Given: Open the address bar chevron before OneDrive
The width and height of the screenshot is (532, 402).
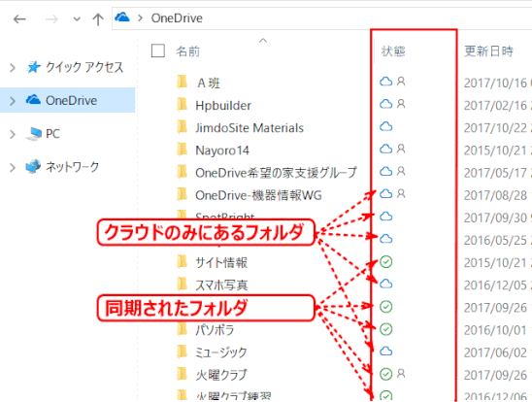Looking at the screenshot, I should pos(140,18).
